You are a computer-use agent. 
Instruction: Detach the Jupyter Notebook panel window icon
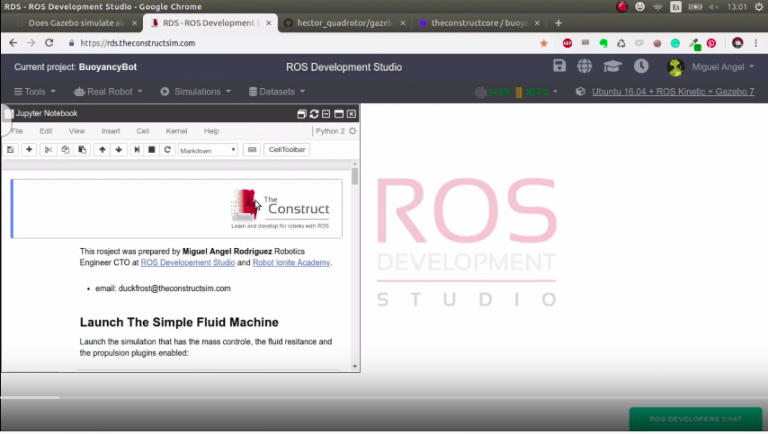[302, 114]
